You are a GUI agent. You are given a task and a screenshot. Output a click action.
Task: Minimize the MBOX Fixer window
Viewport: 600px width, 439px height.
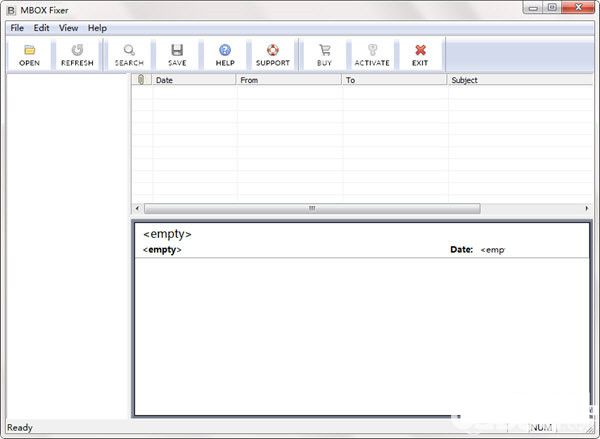click(x=533, y=8)
